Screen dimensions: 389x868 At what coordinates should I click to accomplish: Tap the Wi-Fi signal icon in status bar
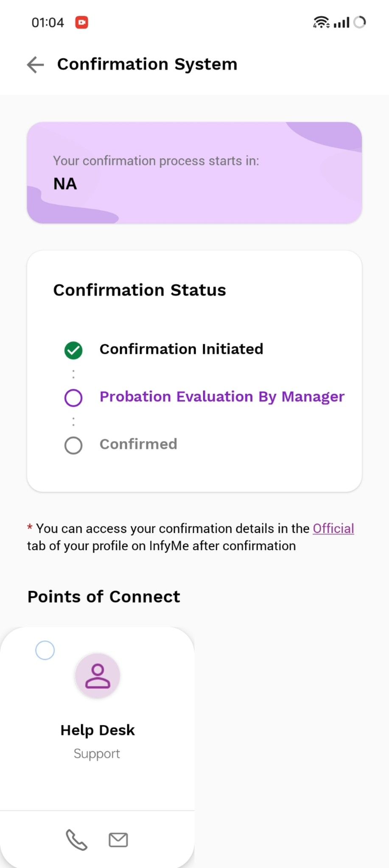coord(321,22)
